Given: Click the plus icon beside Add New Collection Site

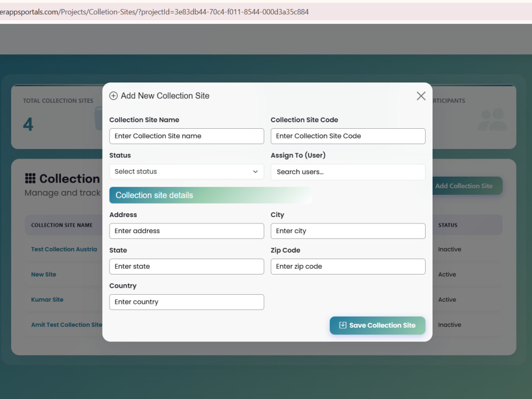Looking at the screenshot, I should [113, 96].
